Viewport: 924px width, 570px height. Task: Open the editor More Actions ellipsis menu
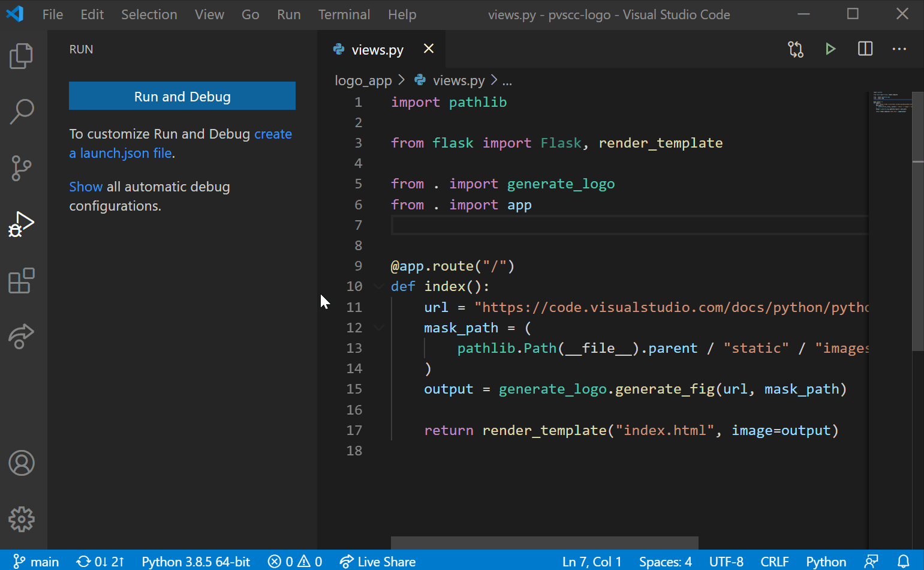[x=899, y=49]
